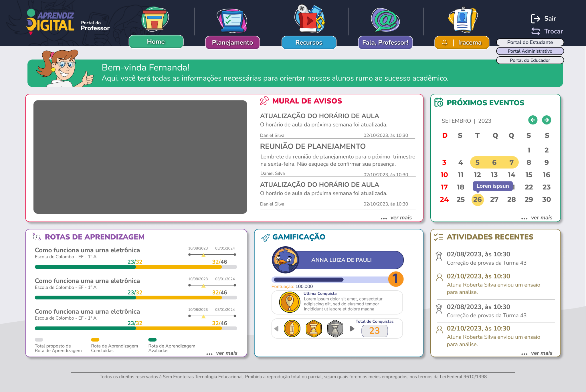586x392 pixels.
Task: Open the REUNIÃO DE PLANEJAMENTO notice
Action: click(x=313, y=146)
